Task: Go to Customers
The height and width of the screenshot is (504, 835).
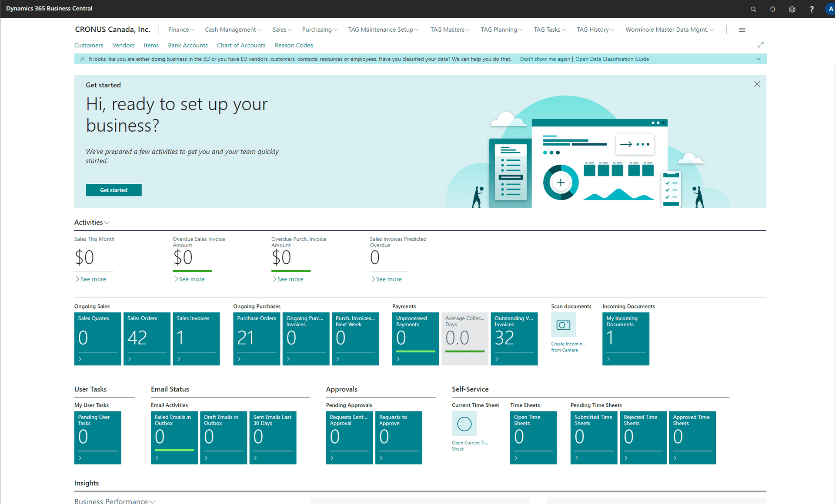Action: pos(89,45)
